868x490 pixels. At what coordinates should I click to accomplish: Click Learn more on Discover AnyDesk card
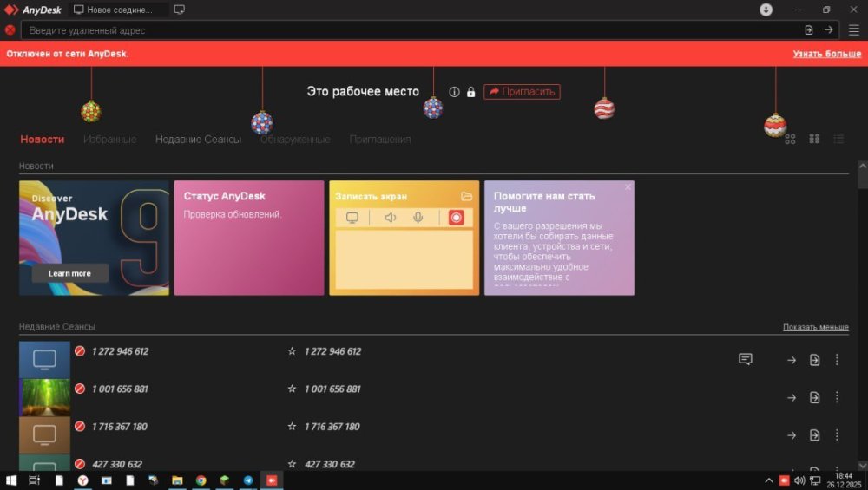69,273
